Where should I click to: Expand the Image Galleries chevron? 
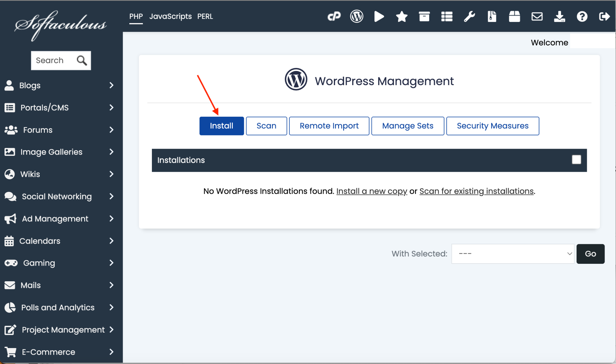112,152
